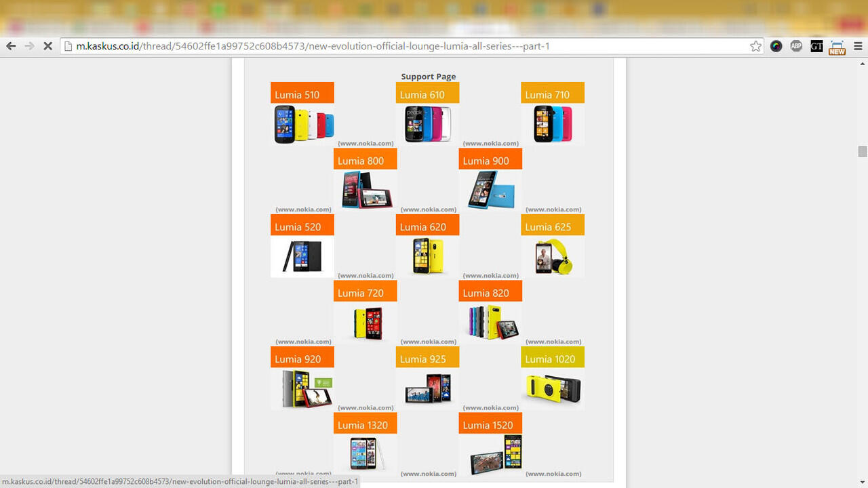Click the NEW badge extension icon

[x=837, y=46]
